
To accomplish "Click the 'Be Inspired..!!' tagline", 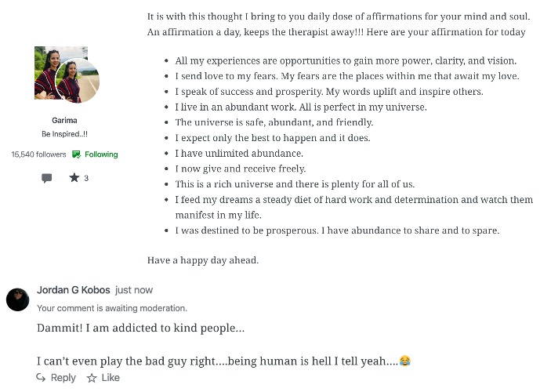I will pyautogui.click(x=64, y=134).
